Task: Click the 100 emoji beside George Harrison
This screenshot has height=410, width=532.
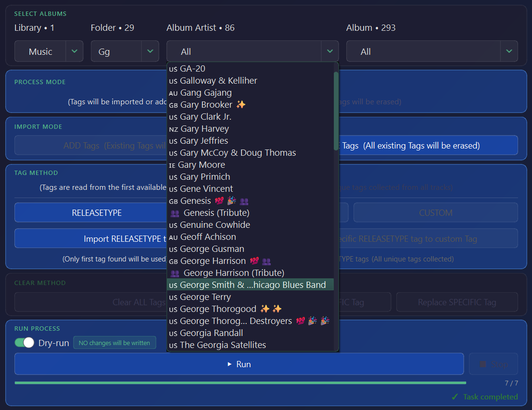Action: click(x=254, y=261)
